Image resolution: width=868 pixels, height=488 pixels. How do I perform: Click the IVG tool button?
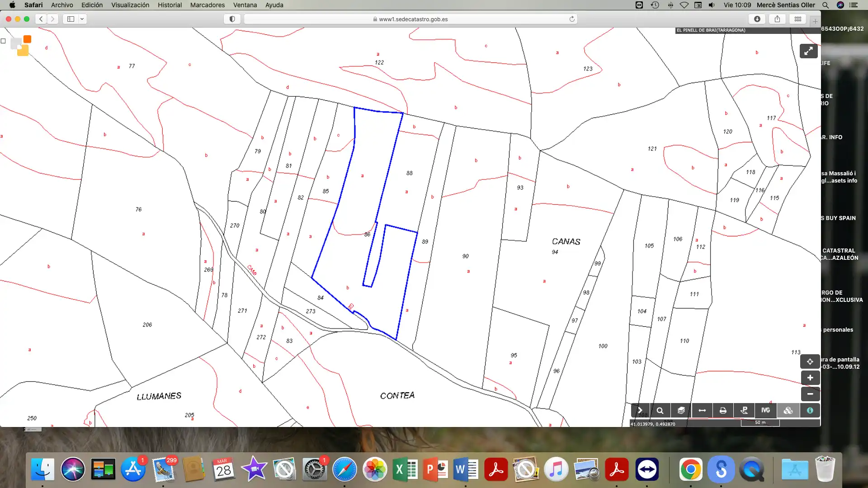(765, 410)
